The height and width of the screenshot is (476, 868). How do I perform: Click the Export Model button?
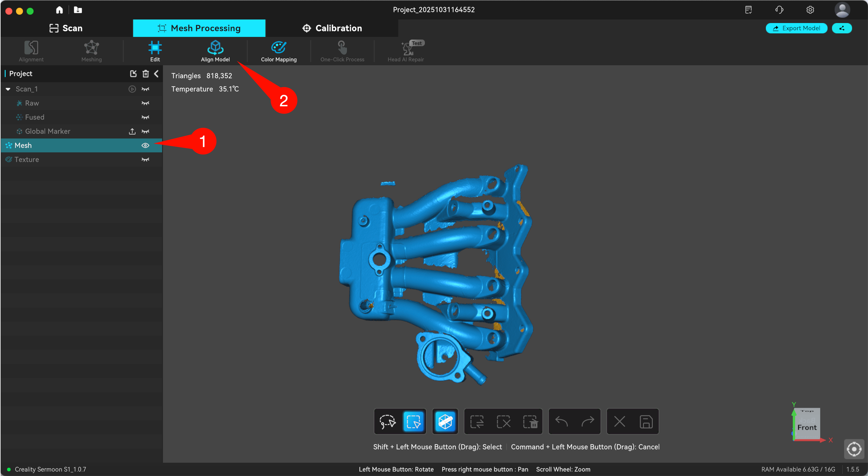796,28
